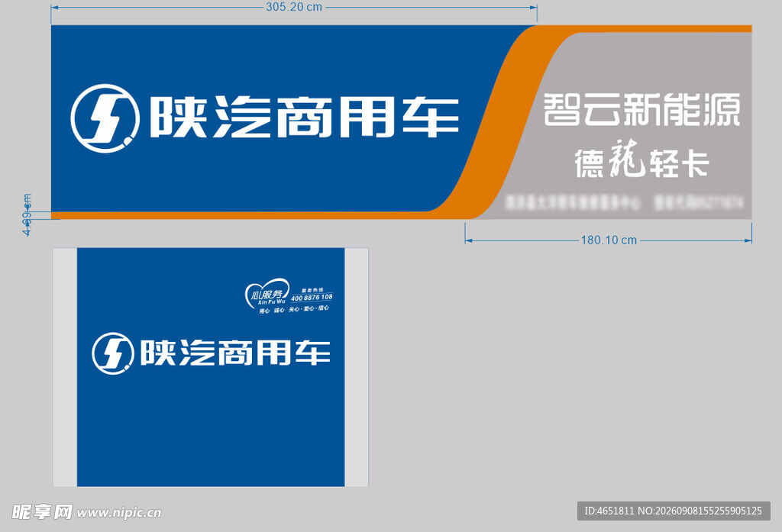
Task: Click the round logo on the lower blue panel
Action: point(113,353)
